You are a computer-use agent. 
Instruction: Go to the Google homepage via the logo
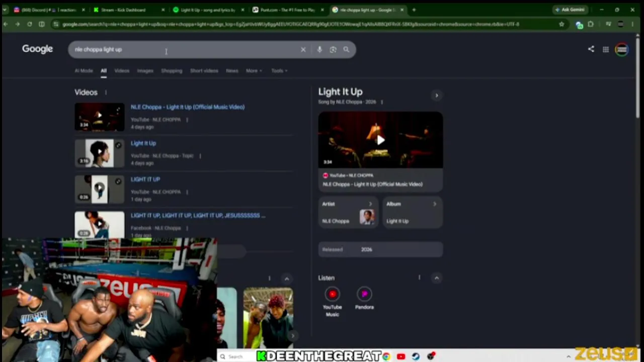[37, 49]
